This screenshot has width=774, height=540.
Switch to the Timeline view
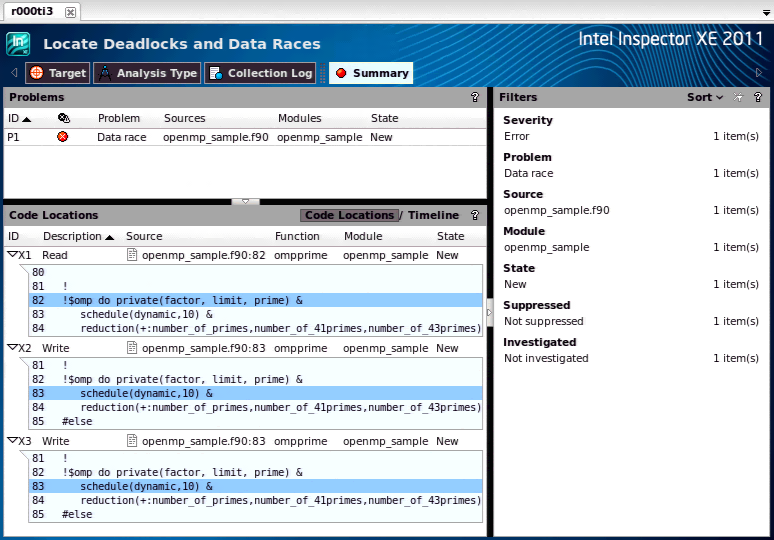[x=433, y=215]
